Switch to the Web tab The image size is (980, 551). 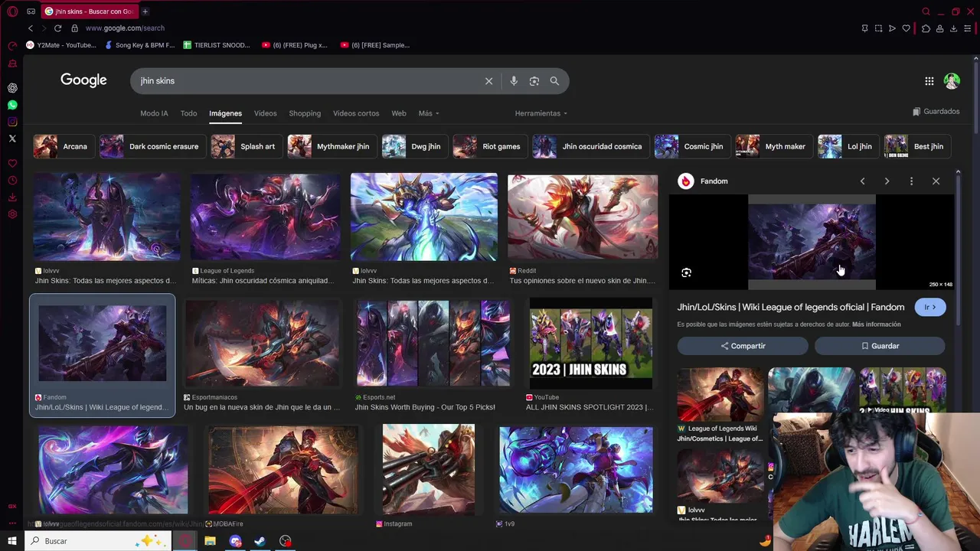coord(399,113)
